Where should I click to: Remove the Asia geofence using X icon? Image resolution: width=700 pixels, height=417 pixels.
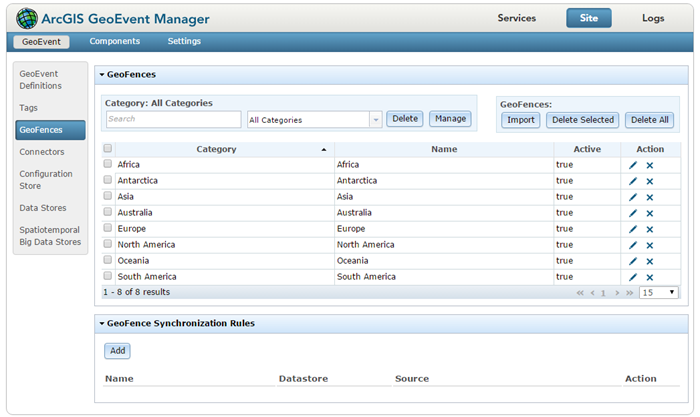point(649,197)
